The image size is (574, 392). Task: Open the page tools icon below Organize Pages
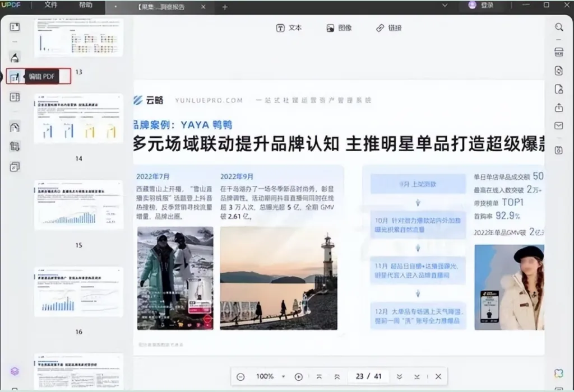pyautogui.click(x=15, y=127)
